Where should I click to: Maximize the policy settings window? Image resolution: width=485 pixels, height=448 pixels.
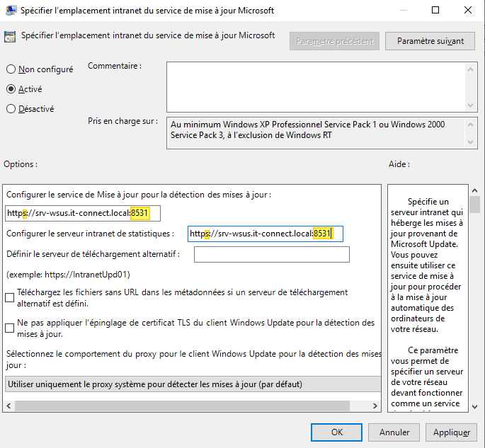(435, 10)
